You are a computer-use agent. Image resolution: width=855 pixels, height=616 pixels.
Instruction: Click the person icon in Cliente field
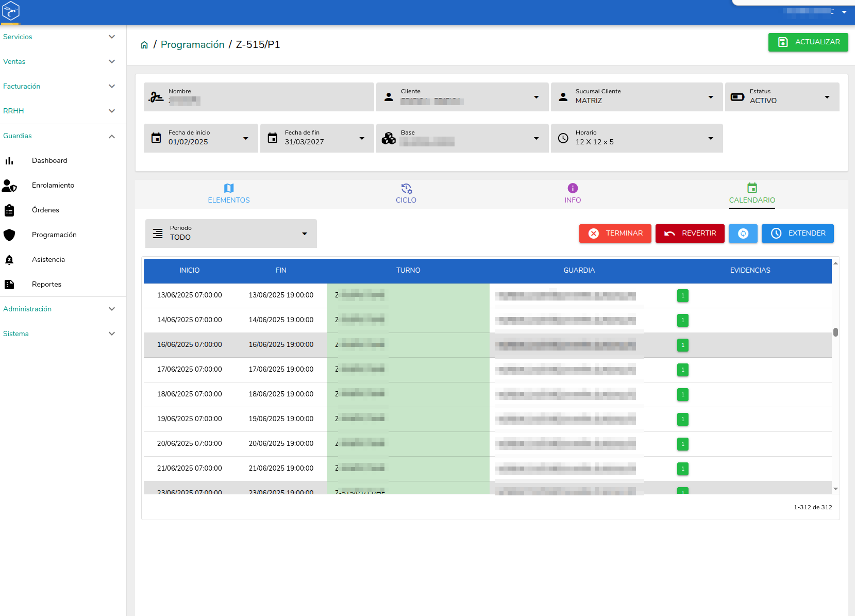tap(389, 96)
